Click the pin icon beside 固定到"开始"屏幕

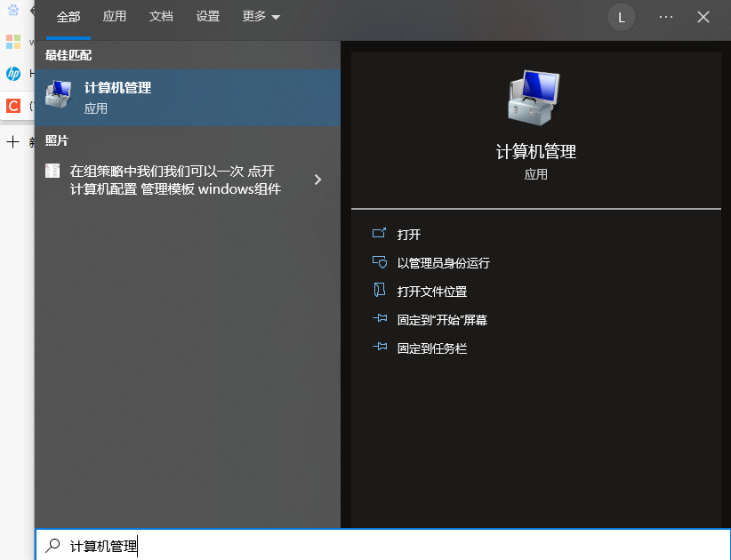pos(380,319)
